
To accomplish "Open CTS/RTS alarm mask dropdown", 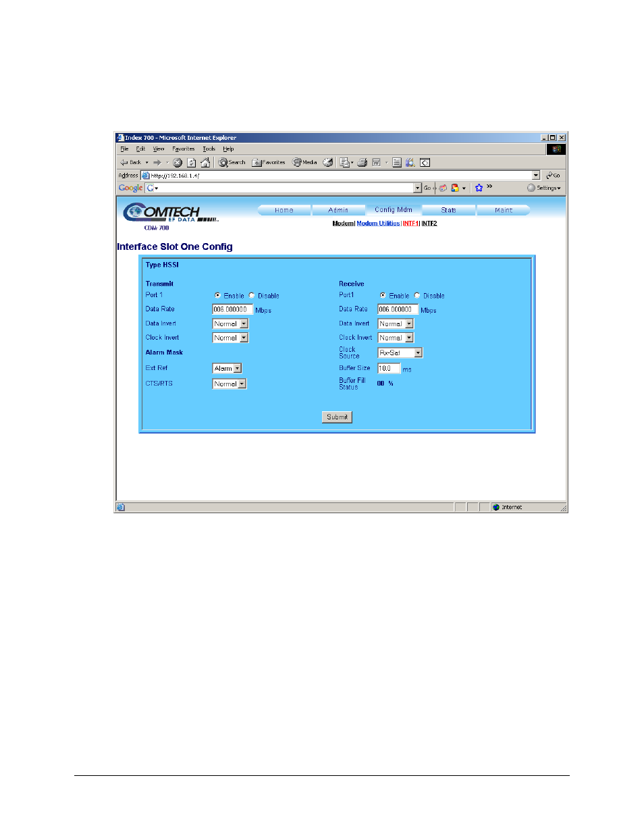I will pyautogui.click(x=230, y=384).
